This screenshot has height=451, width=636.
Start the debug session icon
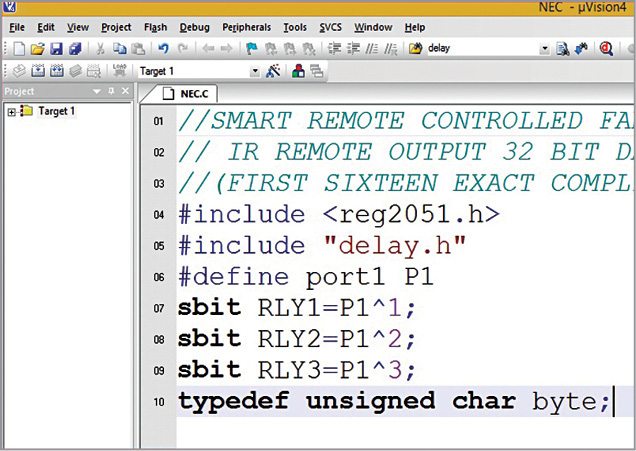pos(606,48)
